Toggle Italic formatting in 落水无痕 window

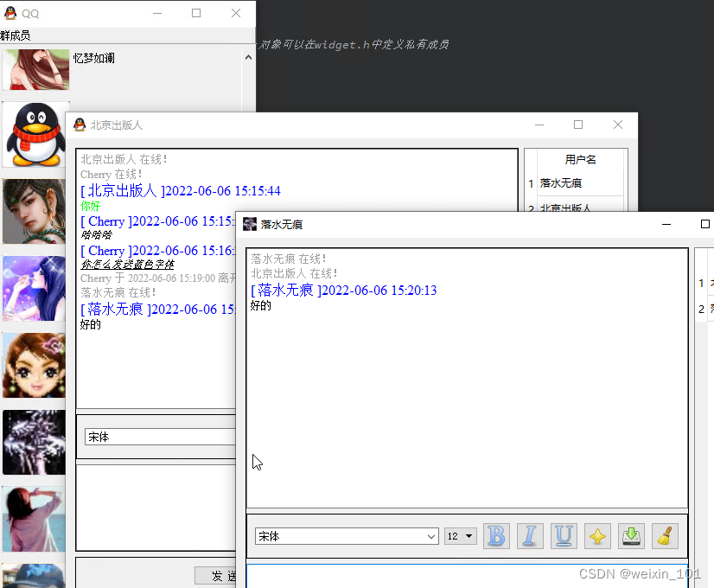[x=530, y=536]
